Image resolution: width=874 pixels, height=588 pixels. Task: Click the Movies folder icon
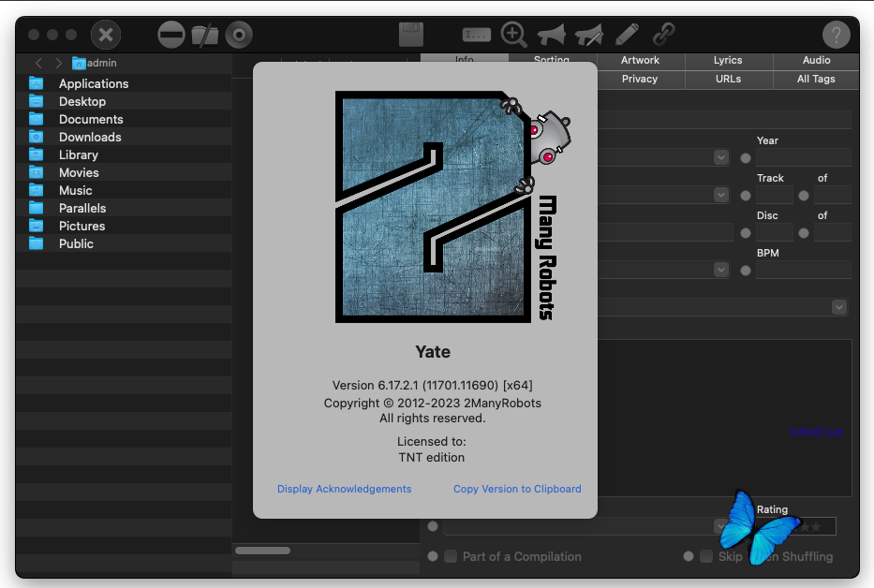[37, 173]
